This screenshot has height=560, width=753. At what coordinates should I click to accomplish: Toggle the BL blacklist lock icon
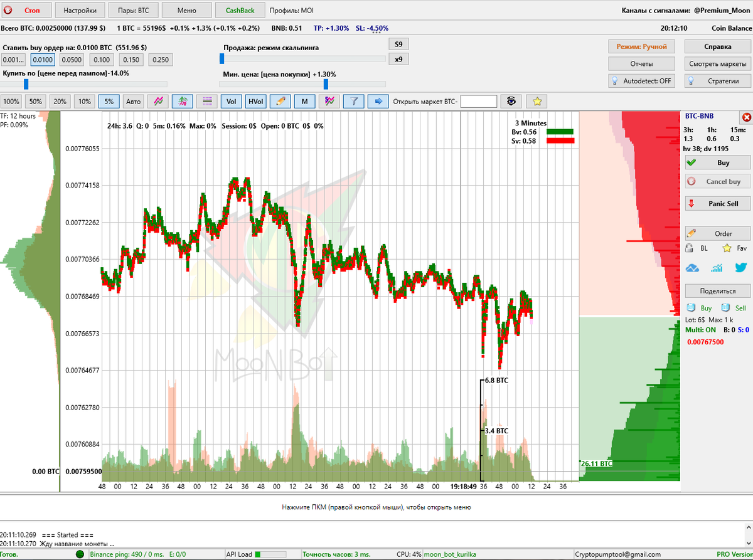pos(690,248)
